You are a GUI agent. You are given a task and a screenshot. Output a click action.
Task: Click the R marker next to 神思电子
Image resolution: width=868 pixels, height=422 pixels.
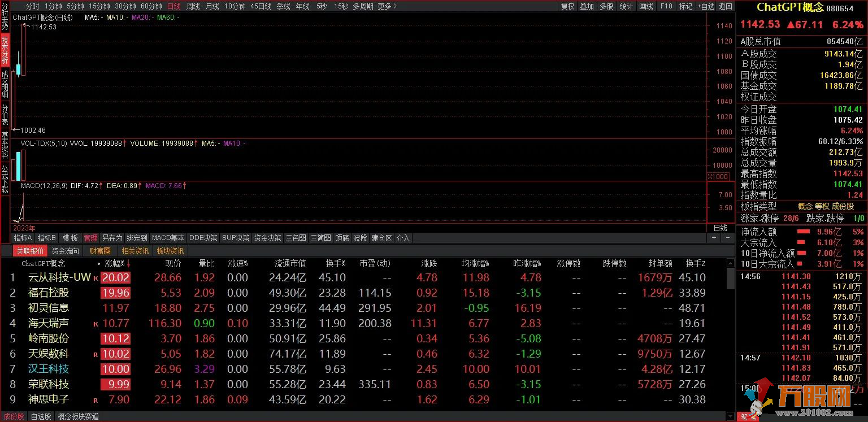[96, 401]
